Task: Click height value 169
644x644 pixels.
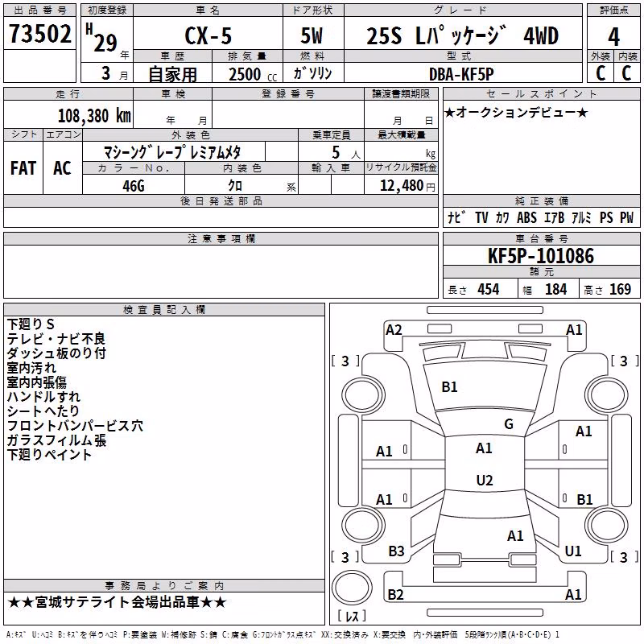Action: click(x=620, y=289)
